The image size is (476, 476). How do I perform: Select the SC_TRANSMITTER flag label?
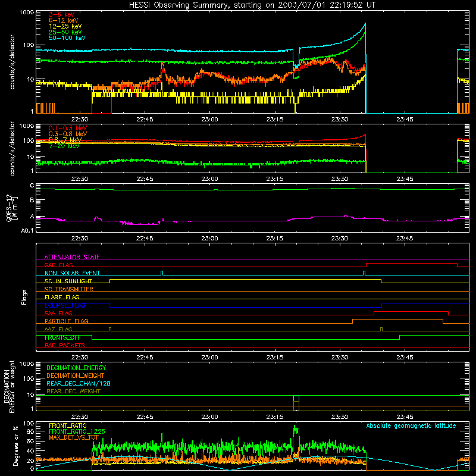tap(69, 289)
